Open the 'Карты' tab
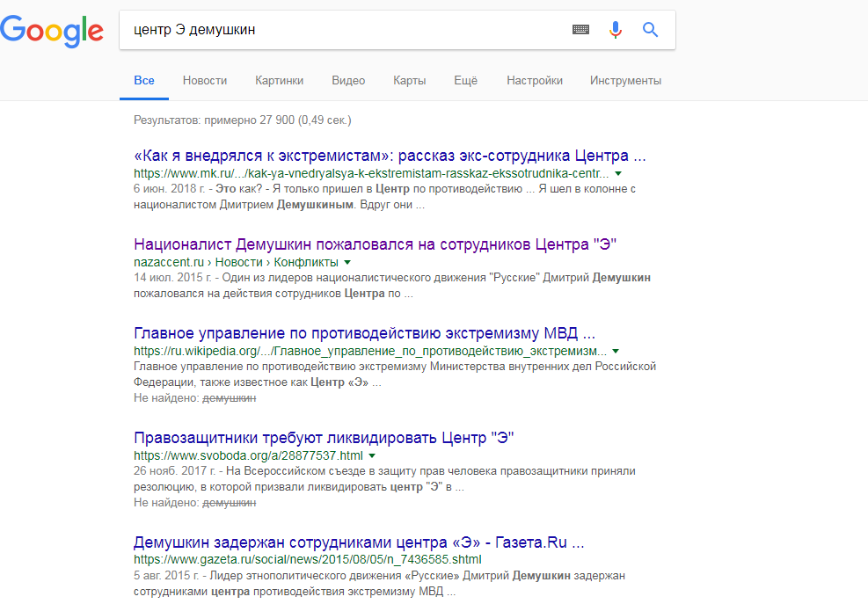Image resolution: width=868 pixels, height=604 pixels. (409, 80)
